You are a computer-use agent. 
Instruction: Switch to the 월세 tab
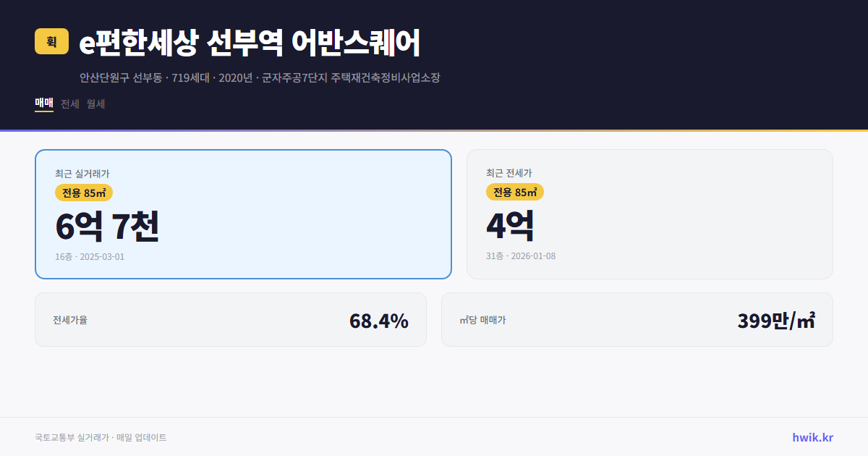(x=95, y=104)
